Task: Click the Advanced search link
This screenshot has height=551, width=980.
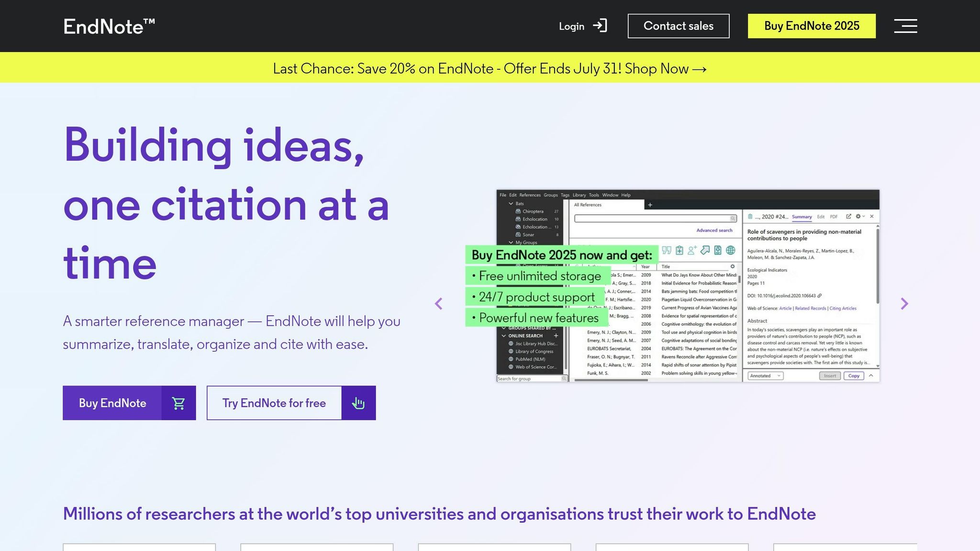Action: (714, 231)
